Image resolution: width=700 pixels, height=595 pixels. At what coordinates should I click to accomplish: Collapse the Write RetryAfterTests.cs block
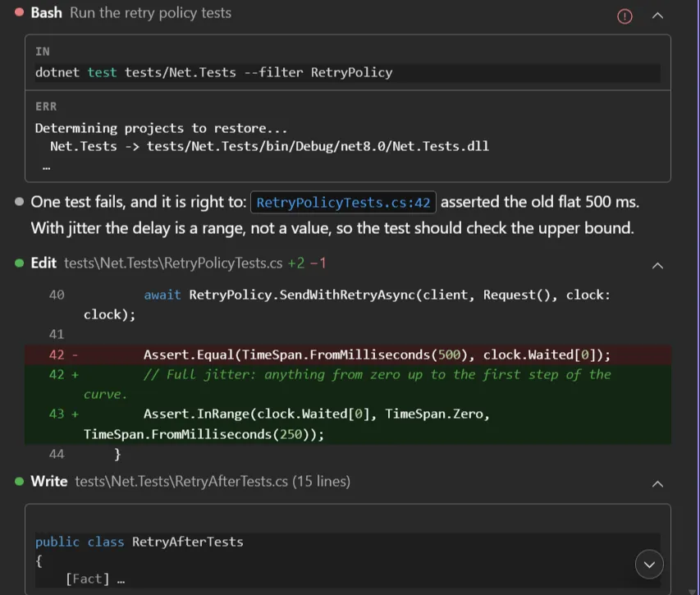657,484
